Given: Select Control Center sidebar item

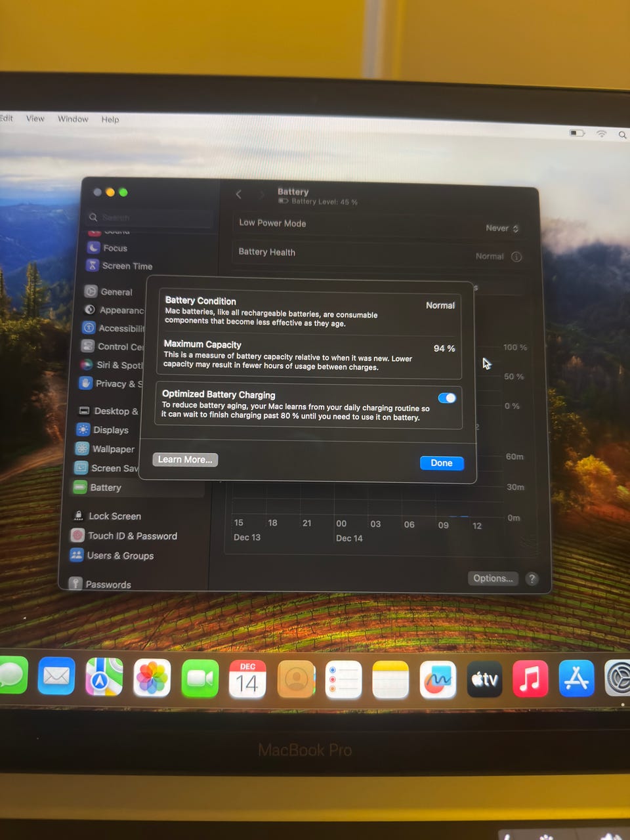Looking at the screenshot, I should (112, 346).
